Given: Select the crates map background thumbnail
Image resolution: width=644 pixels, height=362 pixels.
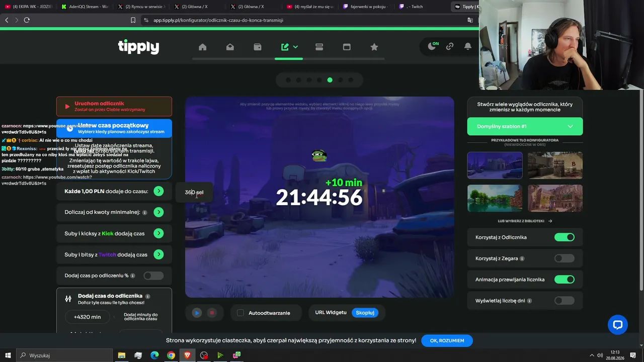Looking at the screenshot, I should (555, 165).
